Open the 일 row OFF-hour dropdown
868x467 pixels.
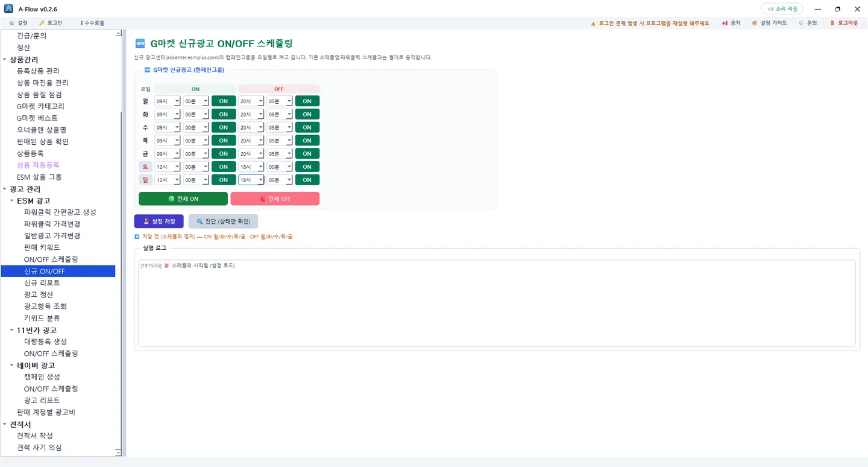(251, 180)
